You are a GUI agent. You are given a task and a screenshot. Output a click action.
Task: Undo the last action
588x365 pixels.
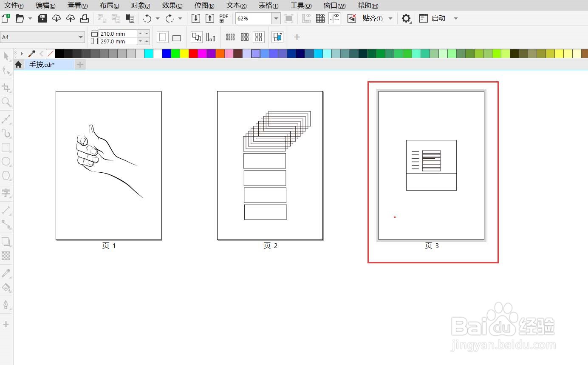point(147,18)
